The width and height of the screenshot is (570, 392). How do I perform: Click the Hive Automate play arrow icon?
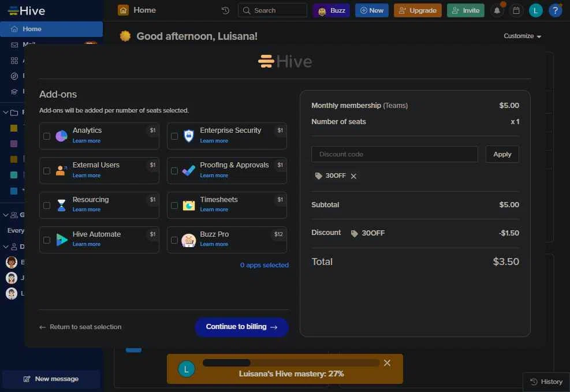click(x=62, y=240)
